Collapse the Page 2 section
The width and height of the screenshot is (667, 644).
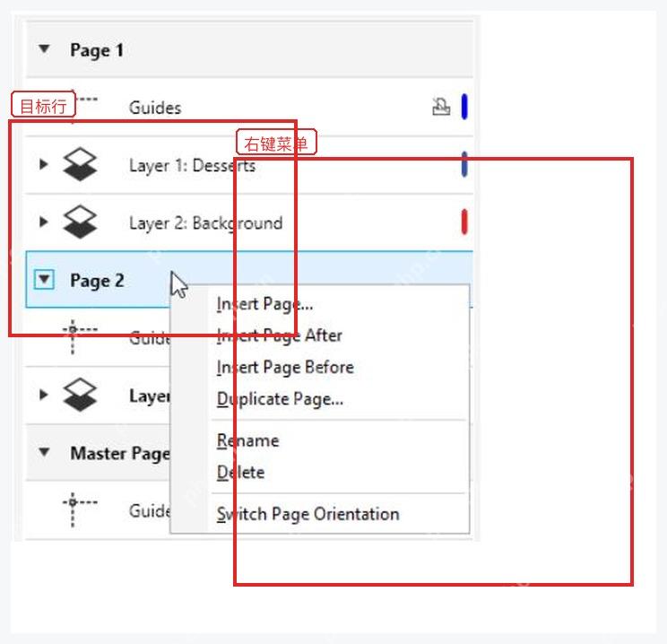(x=44, y=280)
